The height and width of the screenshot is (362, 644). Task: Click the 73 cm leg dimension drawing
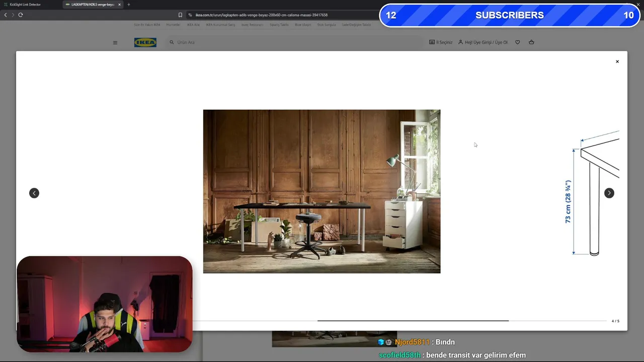coord(593,194)
